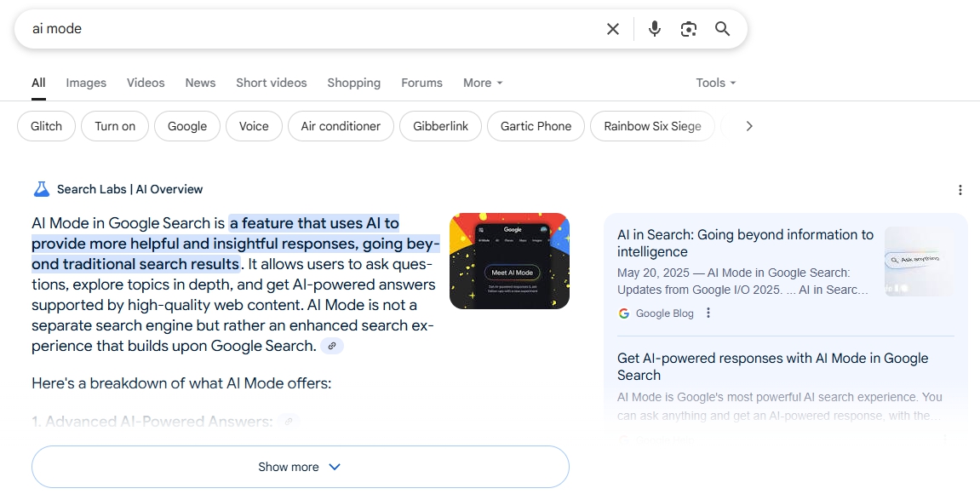The width and height of the screenshot is (980, 500).
Task: Go to the Short videos tab
Action: pos(272,83)
